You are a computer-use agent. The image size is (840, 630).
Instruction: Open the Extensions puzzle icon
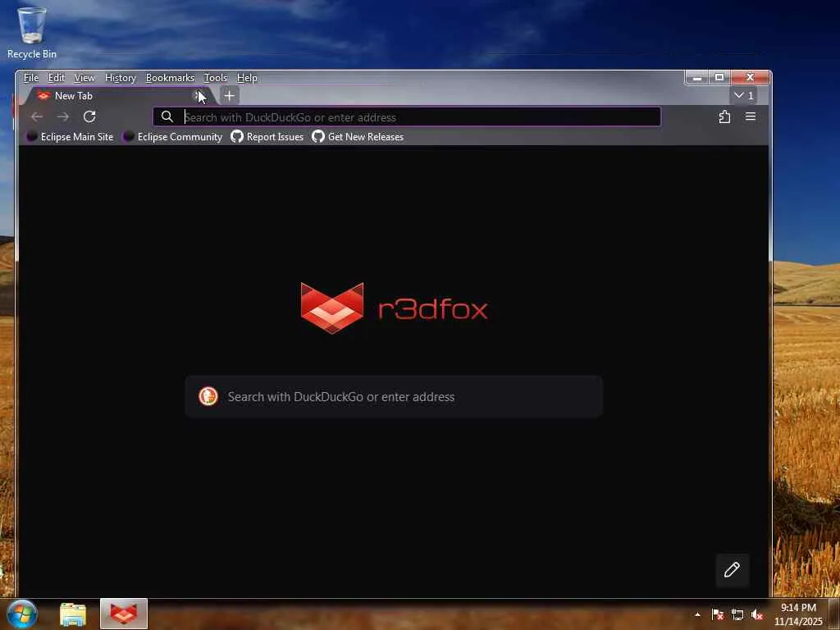[724, 116]
